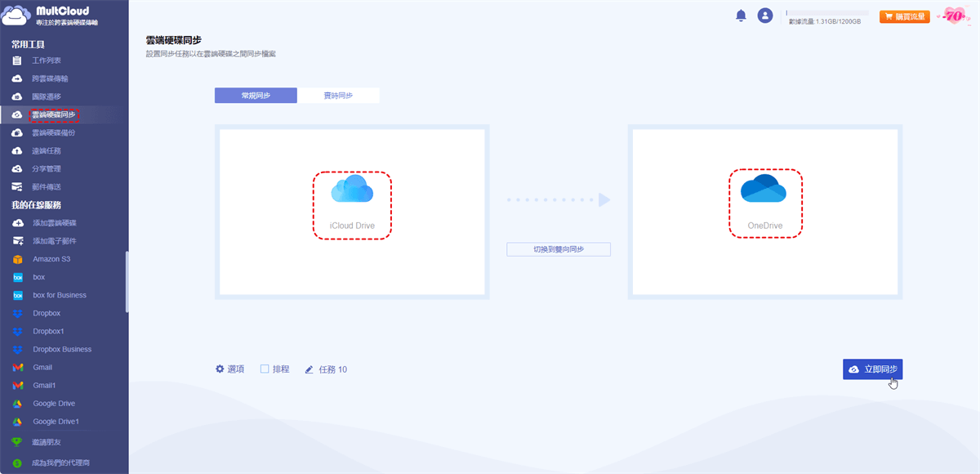
Task: Click the box for Business icon
Action: (17, 295)
